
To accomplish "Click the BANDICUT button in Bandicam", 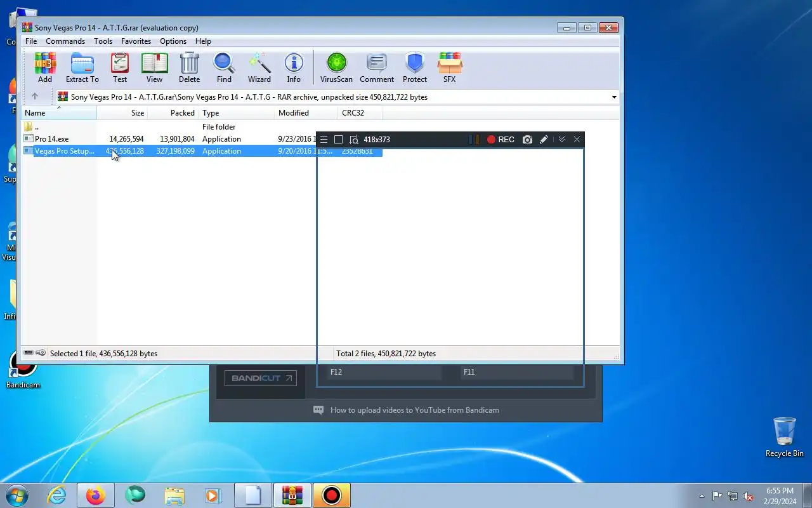I will point(261,378).
